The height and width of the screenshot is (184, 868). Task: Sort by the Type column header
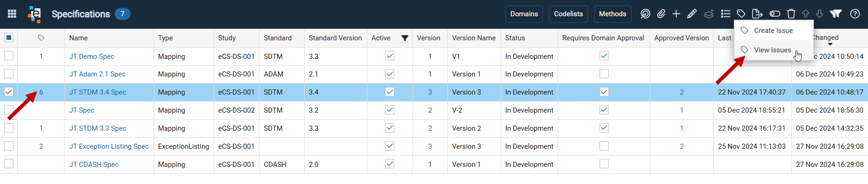pos(165,38)
